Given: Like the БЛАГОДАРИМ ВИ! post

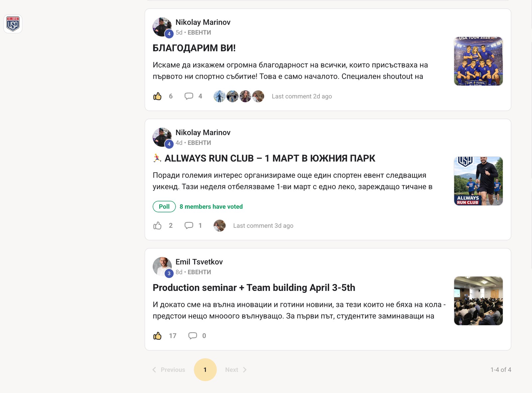Looking at the screenshot, I should click(157, 96).
